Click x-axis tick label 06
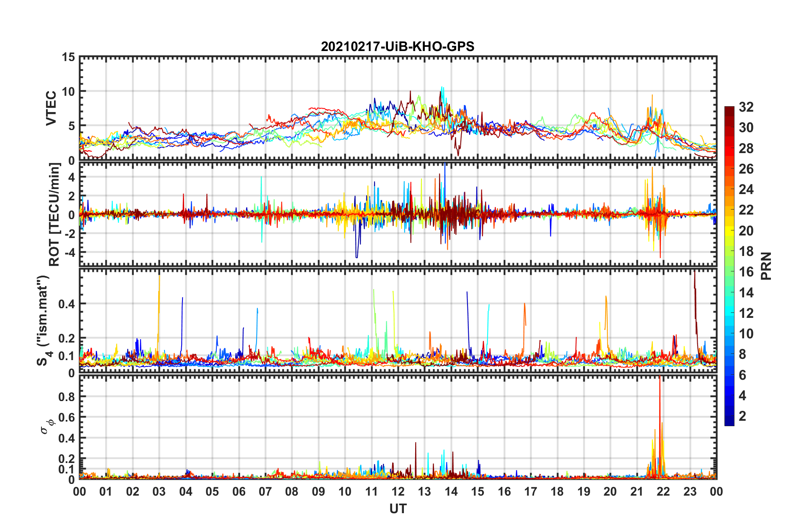Image resolution: width=796 pixels, height=532 pixels. pos(239,491)
